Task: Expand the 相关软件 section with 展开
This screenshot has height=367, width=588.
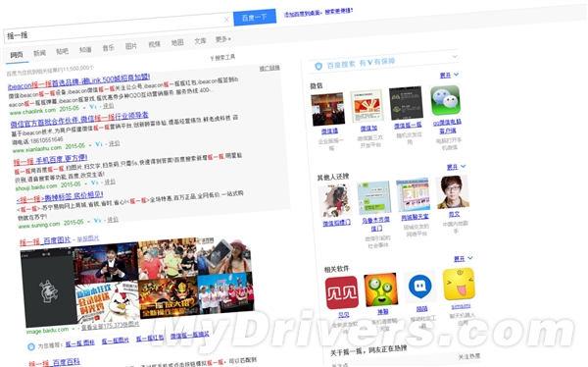Action: tap(464, 259)
